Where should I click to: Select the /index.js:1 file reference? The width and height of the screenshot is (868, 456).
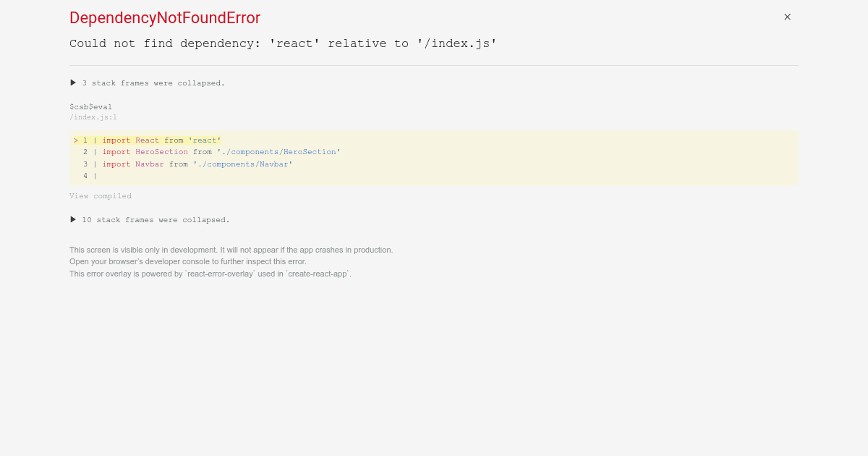pyautogui.click(x=93, y=117)
